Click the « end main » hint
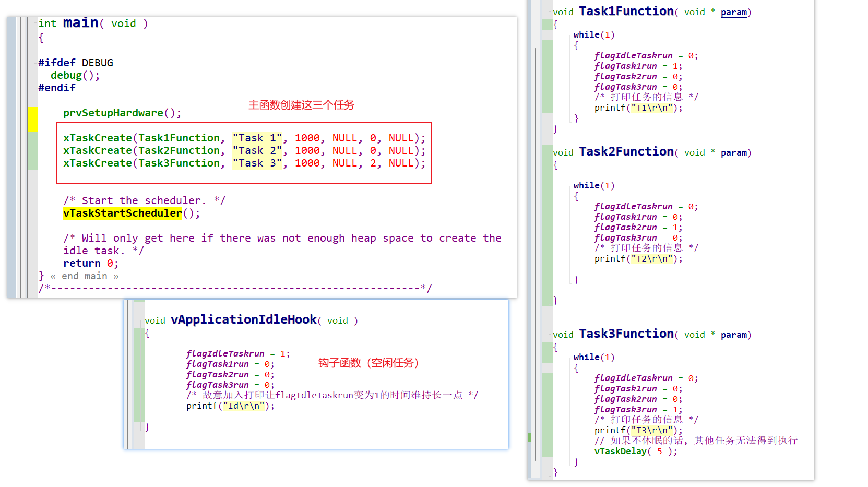 pyautogui.click(x=85, y=276)
